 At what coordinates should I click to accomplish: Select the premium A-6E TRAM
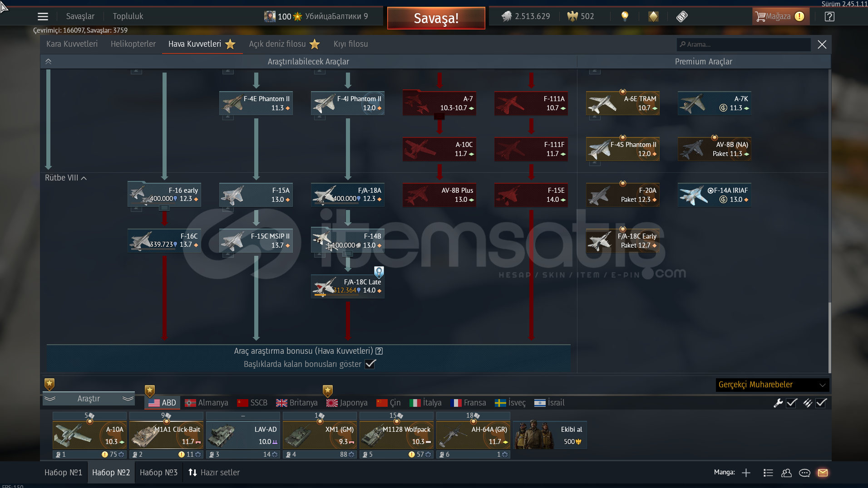623,103
